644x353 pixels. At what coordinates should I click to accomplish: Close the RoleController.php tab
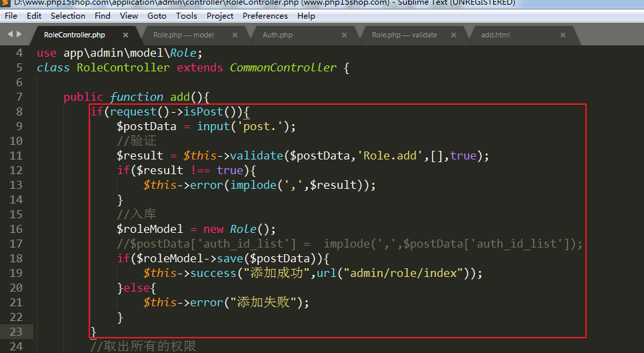click(x=126, y=35)
